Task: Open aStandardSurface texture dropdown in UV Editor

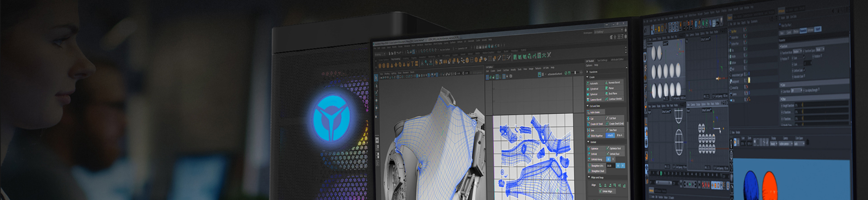Action: click(x=555, y=73)
